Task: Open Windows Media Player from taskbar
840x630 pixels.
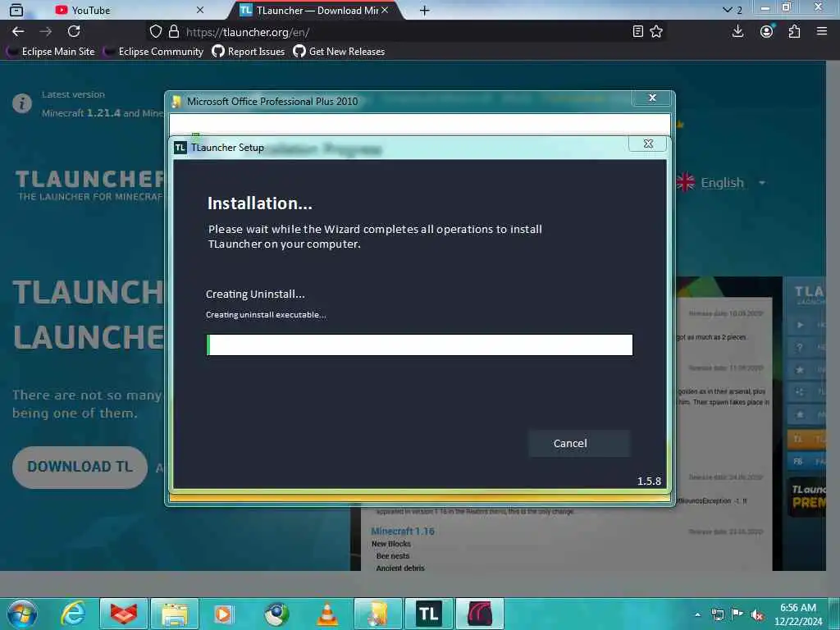Action: point(223,614)
